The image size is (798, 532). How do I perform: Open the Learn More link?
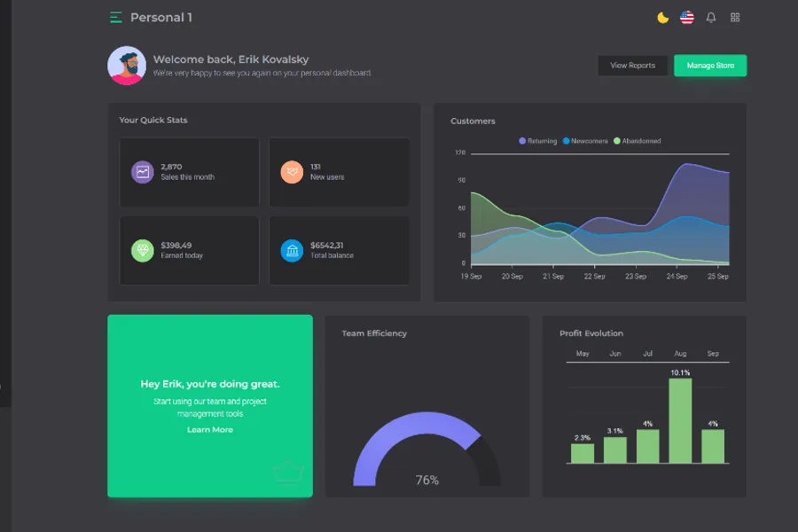(210, 430)
